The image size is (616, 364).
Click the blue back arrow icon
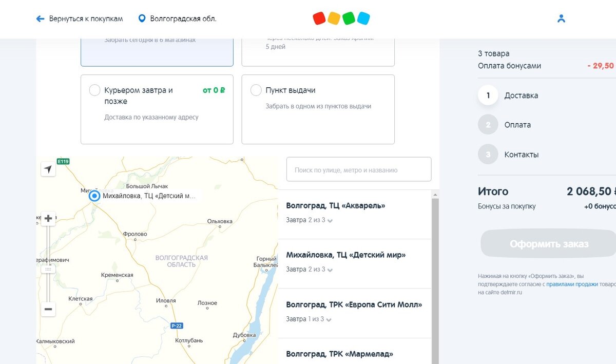(40, 18)
